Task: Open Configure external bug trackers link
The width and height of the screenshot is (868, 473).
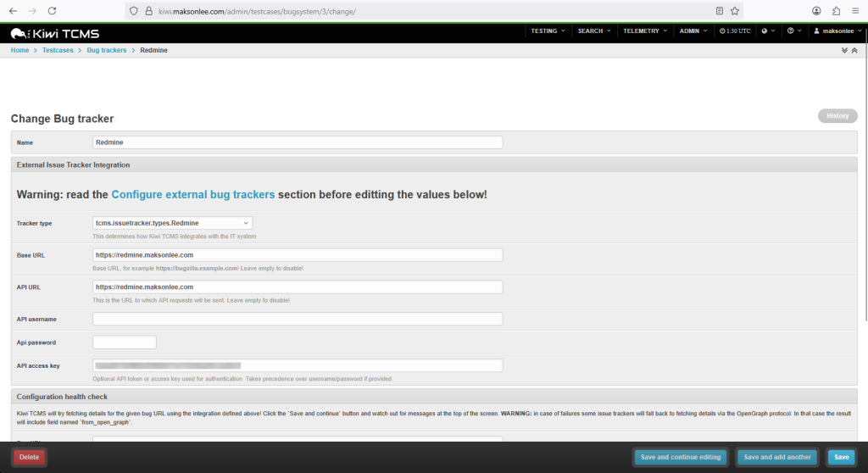Action: coord(192,194)
